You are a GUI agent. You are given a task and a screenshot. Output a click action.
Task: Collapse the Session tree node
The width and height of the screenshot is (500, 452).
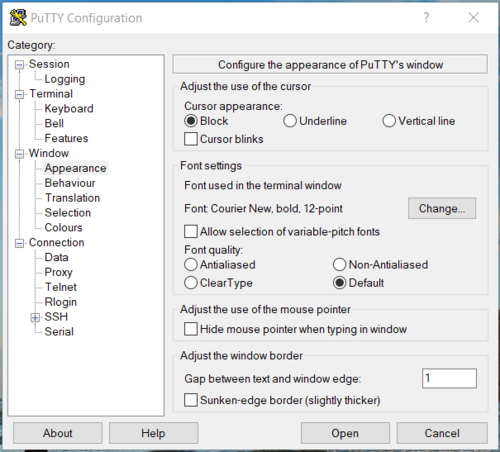tap(19, 65)
